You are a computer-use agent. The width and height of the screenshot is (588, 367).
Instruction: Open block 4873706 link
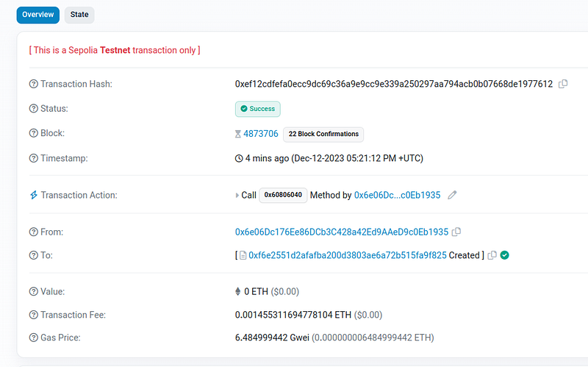(x=261, y=134)
